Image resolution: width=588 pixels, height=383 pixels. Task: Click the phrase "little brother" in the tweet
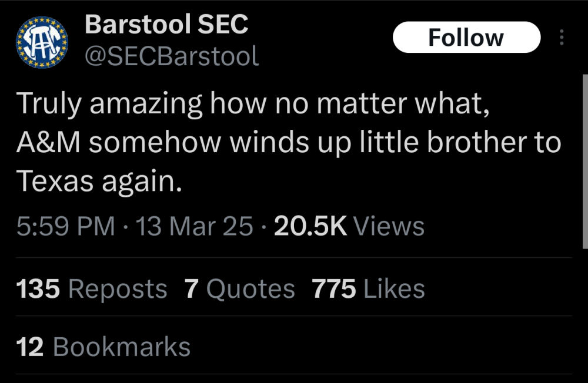point(426,145)
